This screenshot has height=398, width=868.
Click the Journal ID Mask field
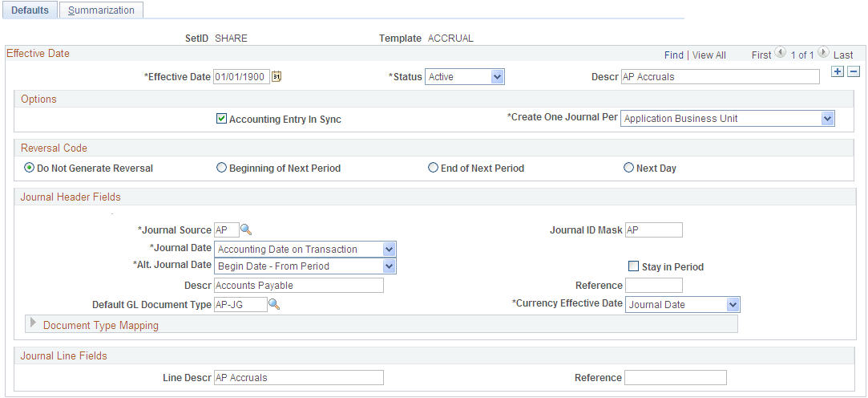pos(654,229)
